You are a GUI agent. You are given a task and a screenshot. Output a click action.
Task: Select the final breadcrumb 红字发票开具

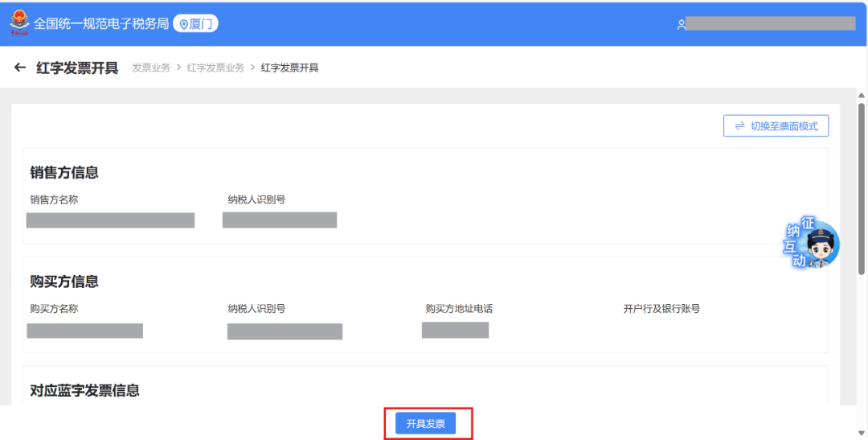click(289, 68)
